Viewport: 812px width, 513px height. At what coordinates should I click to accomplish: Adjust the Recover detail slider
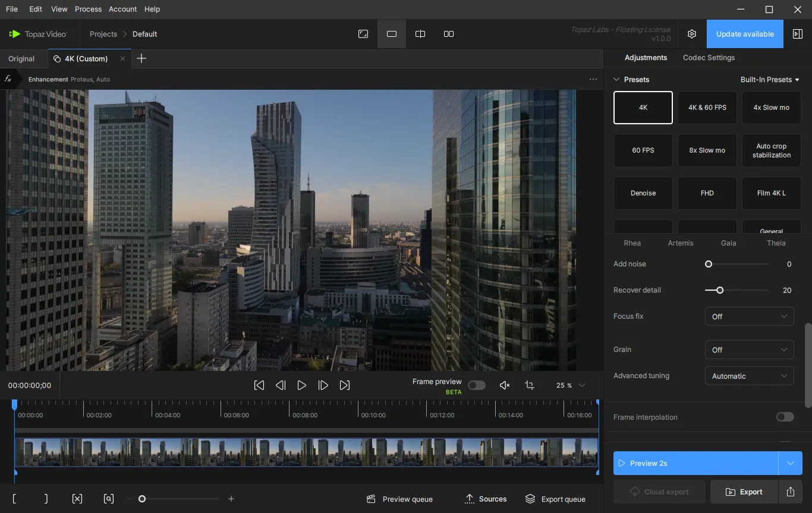coord(720,290)
